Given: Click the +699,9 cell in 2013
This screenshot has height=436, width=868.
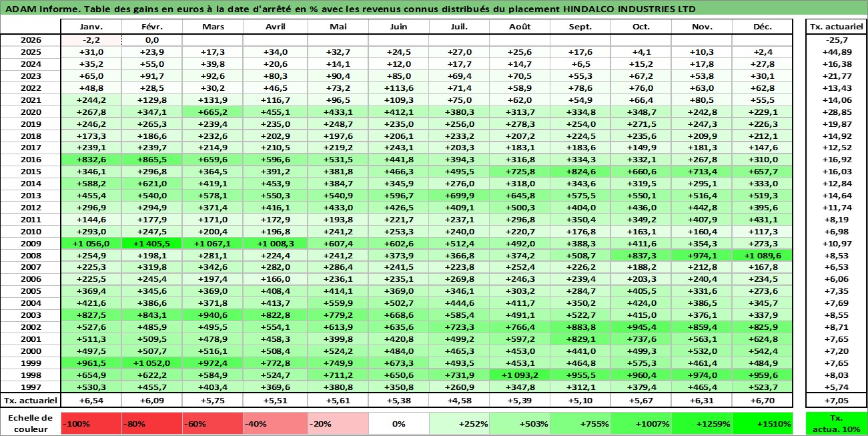Looking at the screenshot, I should [x=459, y=196].
